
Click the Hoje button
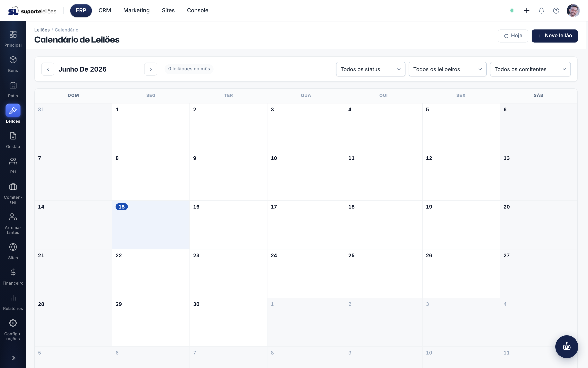(513, 36)
